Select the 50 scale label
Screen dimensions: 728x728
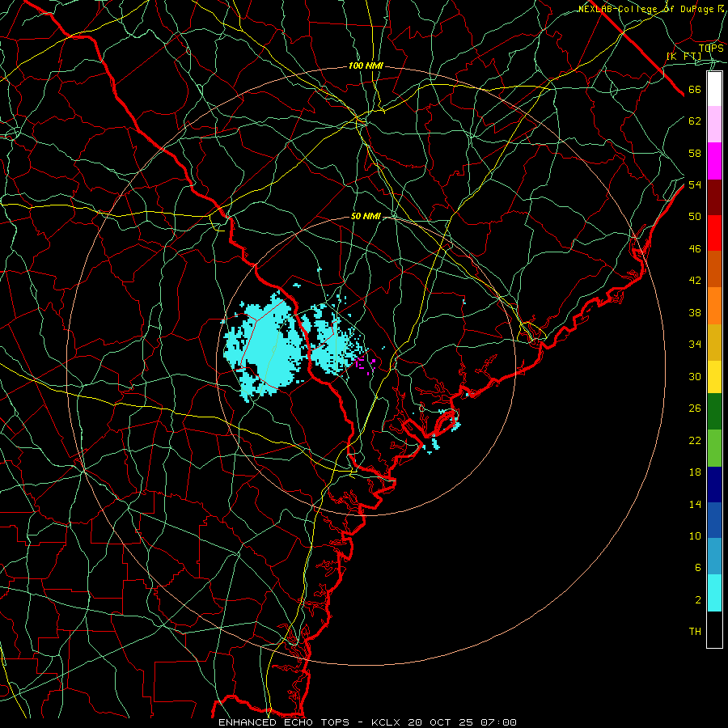(695, 216)
